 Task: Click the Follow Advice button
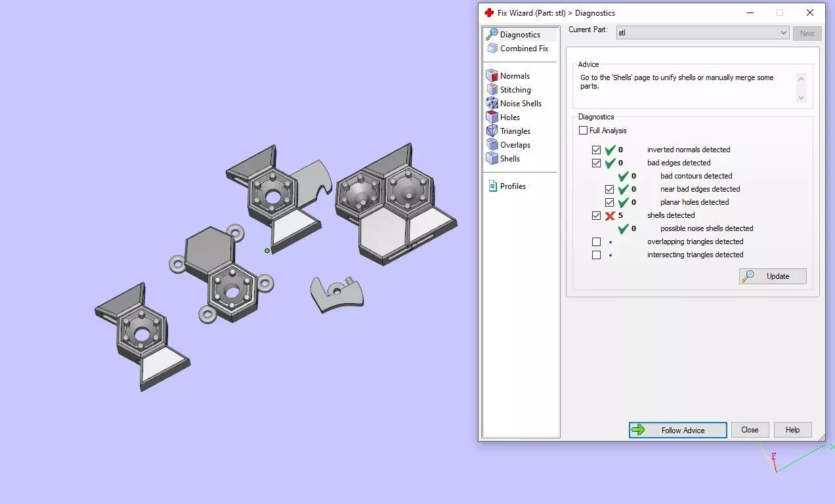(677, 430)
